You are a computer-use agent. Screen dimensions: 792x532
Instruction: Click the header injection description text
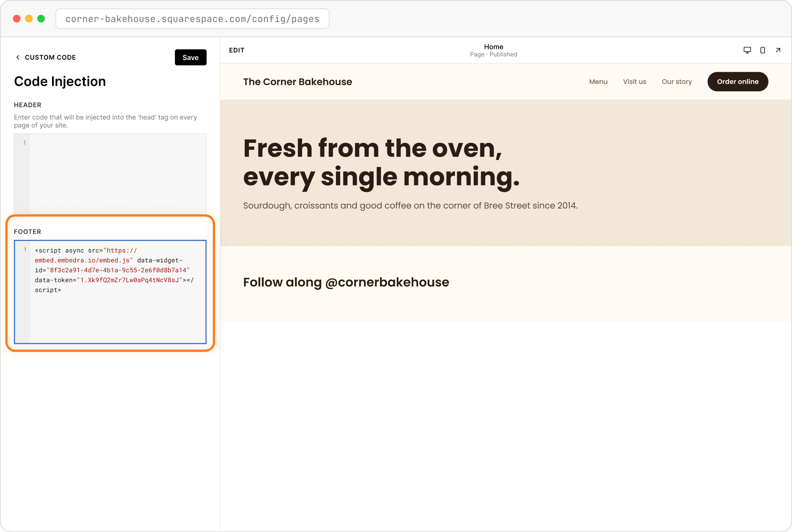point(105,121)
